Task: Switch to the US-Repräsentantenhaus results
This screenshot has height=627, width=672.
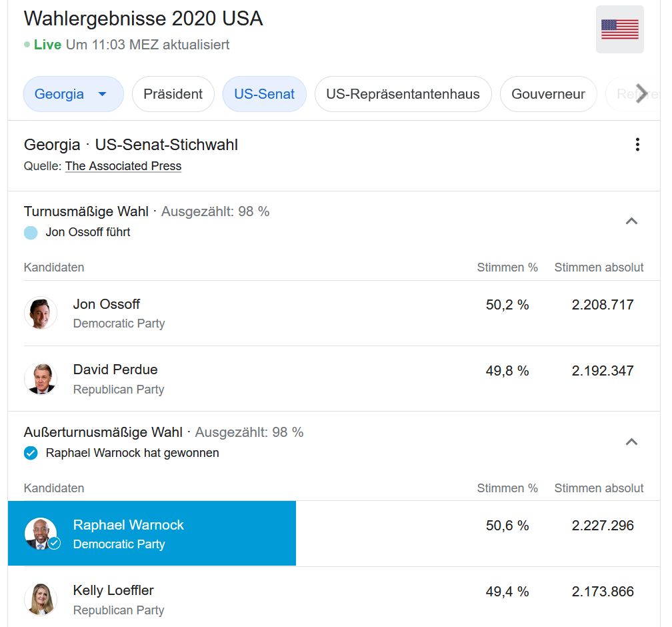Action: pos(403,94)
